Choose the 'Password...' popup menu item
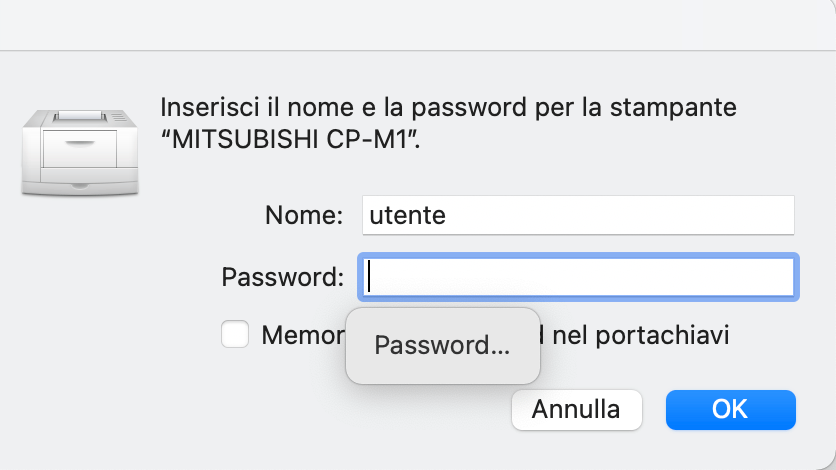Screen dimensions: 836x470 click(x=442, y=346)
